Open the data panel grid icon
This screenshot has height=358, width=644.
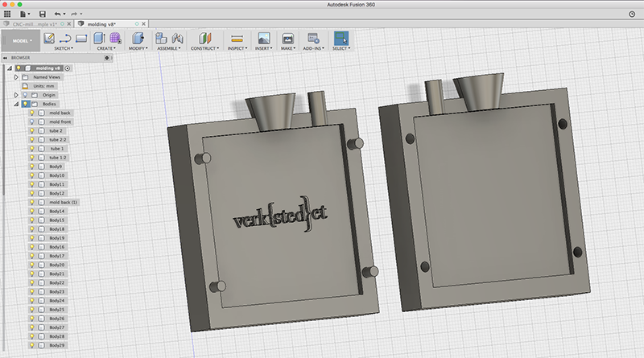point(7,14)
